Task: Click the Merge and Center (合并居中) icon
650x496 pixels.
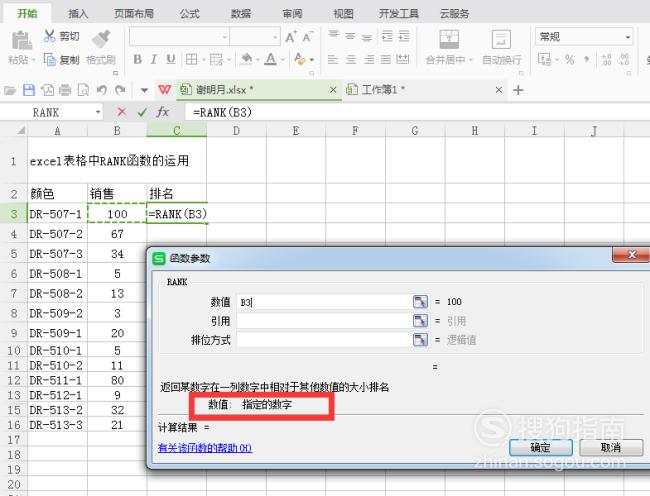Action: (449, 39)
